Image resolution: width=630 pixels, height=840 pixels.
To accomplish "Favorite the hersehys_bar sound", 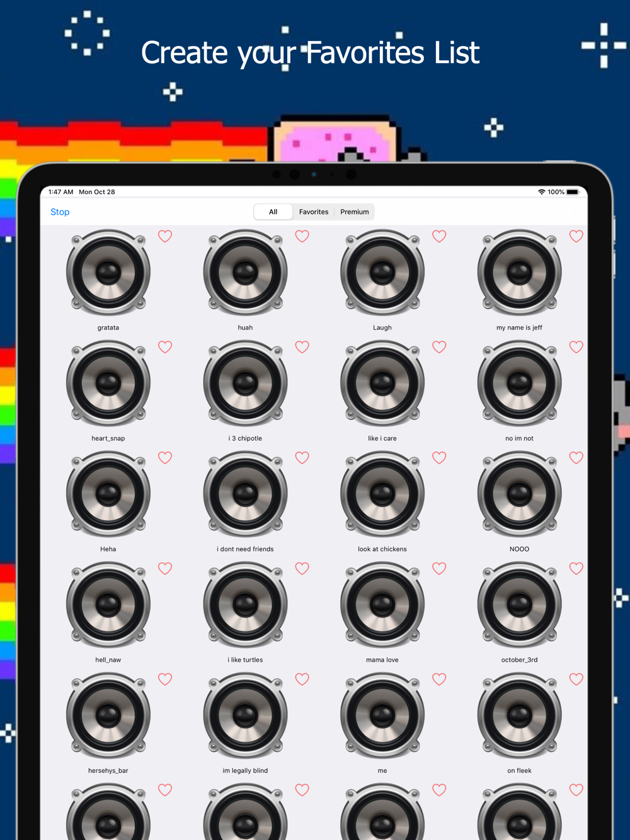I will [x=165, y=679].
